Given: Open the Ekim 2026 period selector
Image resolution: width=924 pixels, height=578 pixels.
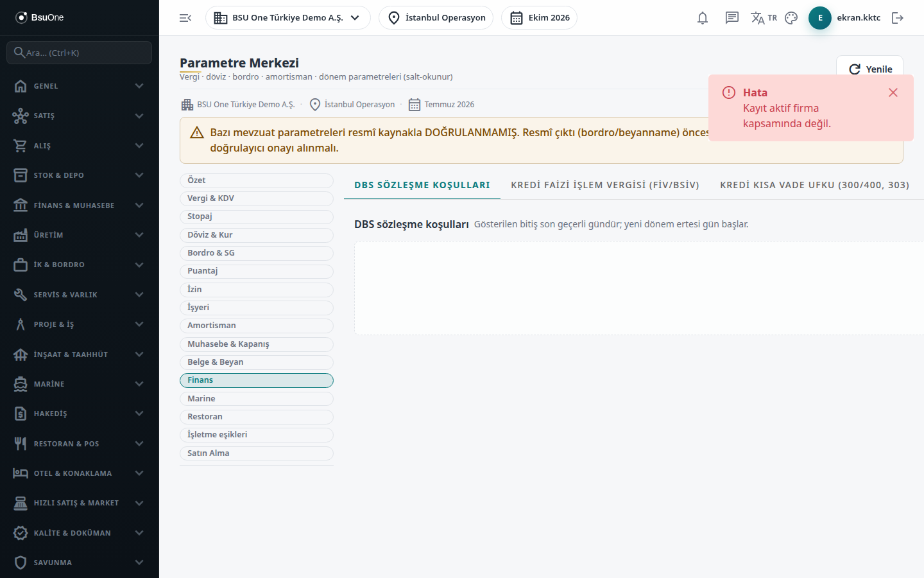Looking at the screenshot, I should [540, 18].
